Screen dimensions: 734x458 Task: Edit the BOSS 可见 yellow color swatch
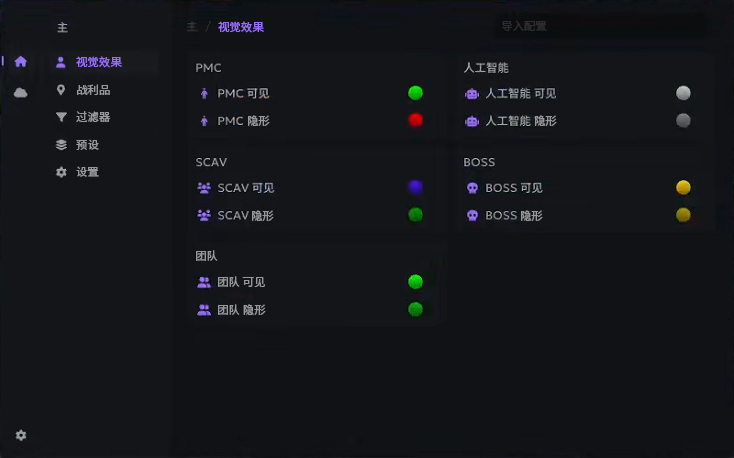pyautogui.click(x=683, y=187)
